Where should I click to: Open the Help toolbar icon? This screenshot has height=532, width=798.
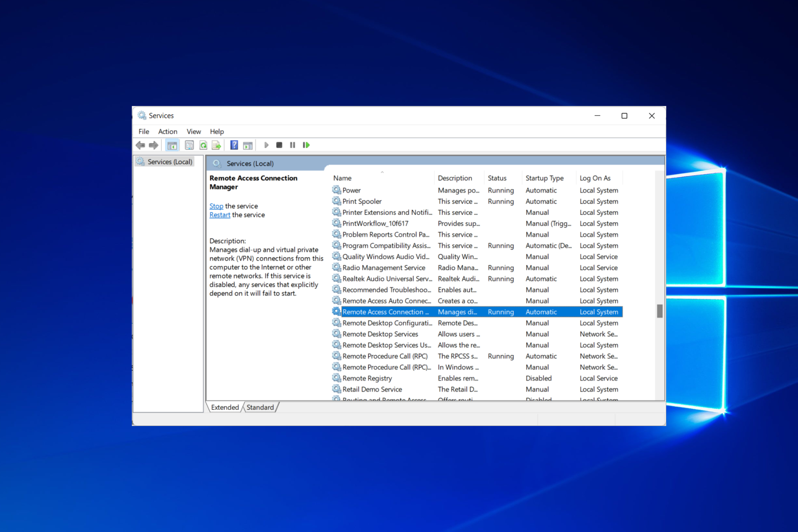pyautogui.click(x=234, y=145)
